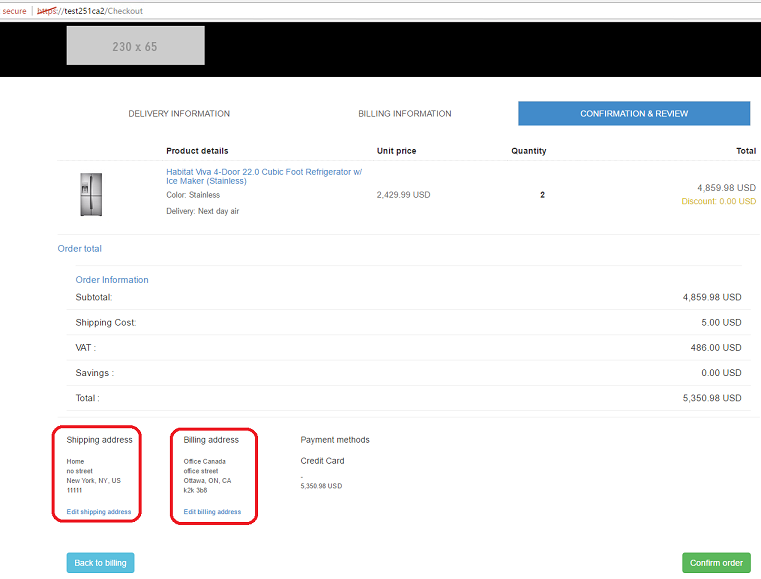The width and height of the screenshot is (761, 579).
Task: Click the Quantity column header
Action: click(528, 151)
